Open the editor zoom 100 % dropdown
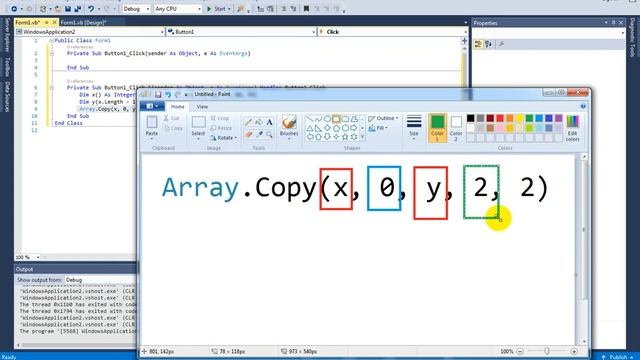 [x=27, y=257]
